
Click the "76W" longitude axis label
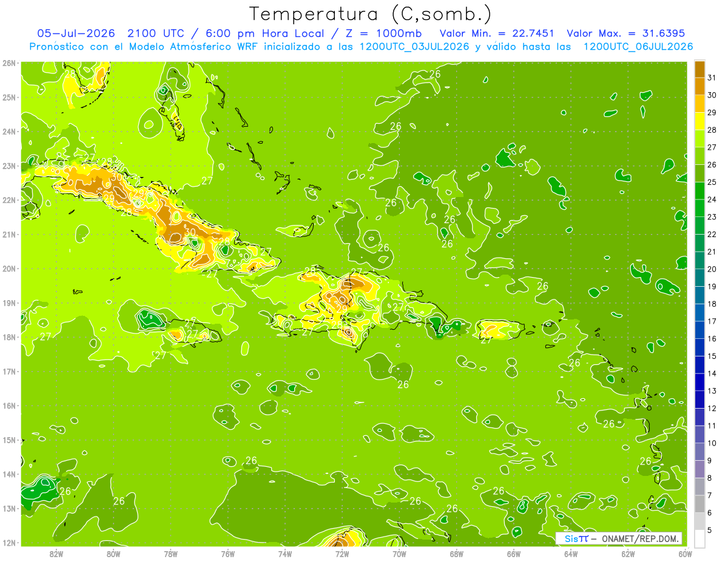click(x=227, y=553)
